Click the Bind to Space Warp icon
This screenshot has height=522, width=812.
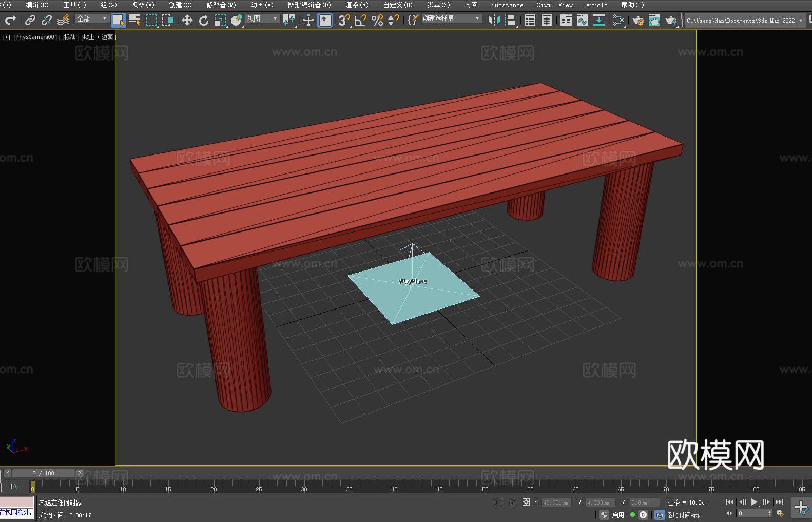click(63, 20)
